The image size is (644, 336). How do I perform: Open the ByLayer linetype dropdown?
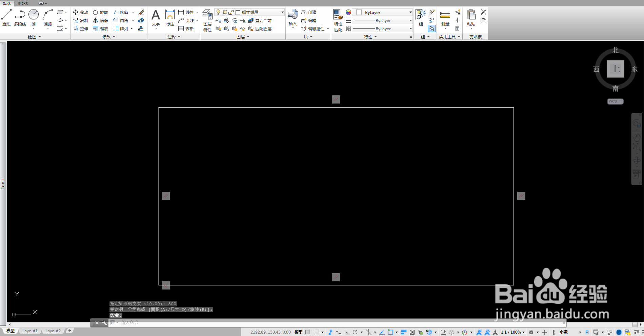tap(382, 29)
